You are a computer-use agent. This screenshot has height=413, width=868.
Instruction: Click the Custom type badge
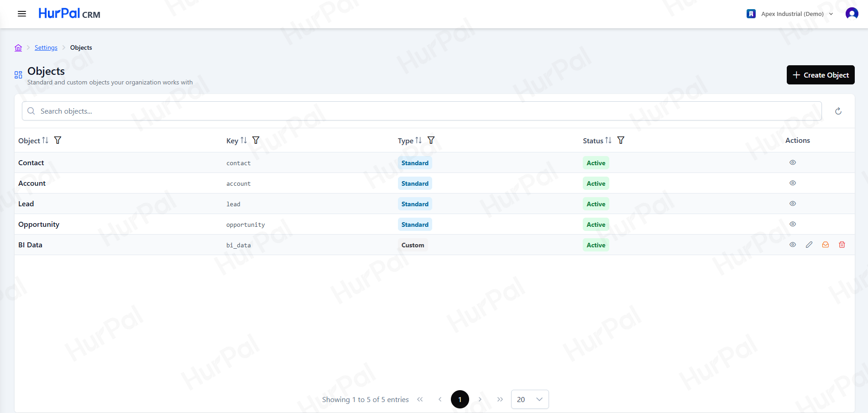tap(413, 245)
